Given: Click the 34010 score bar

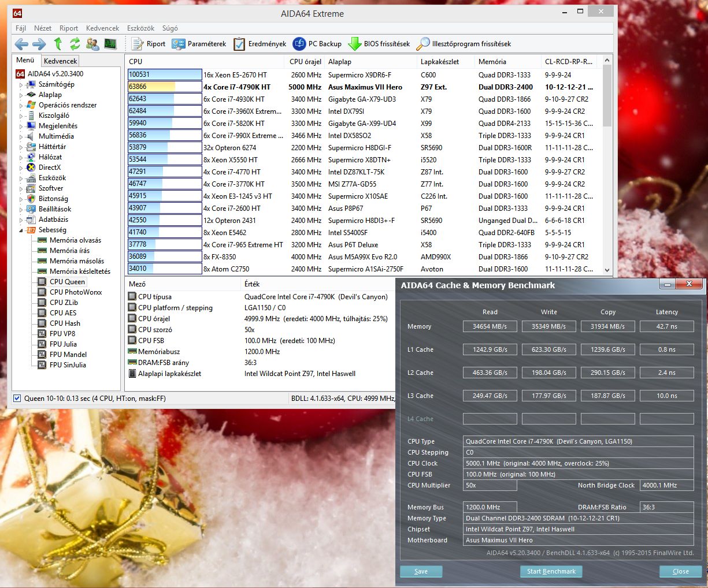Looking at the screenshot, I should coord(165,269).
